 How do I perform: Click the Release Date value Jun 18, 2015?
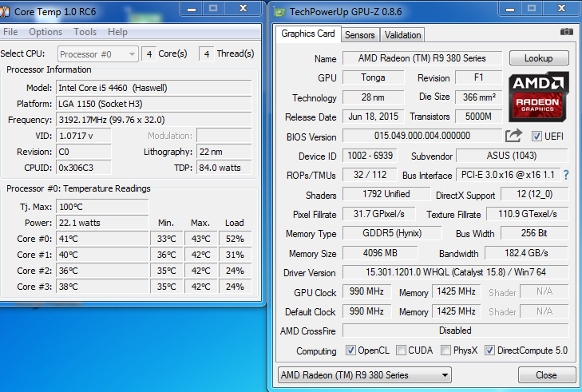(373, 117)
